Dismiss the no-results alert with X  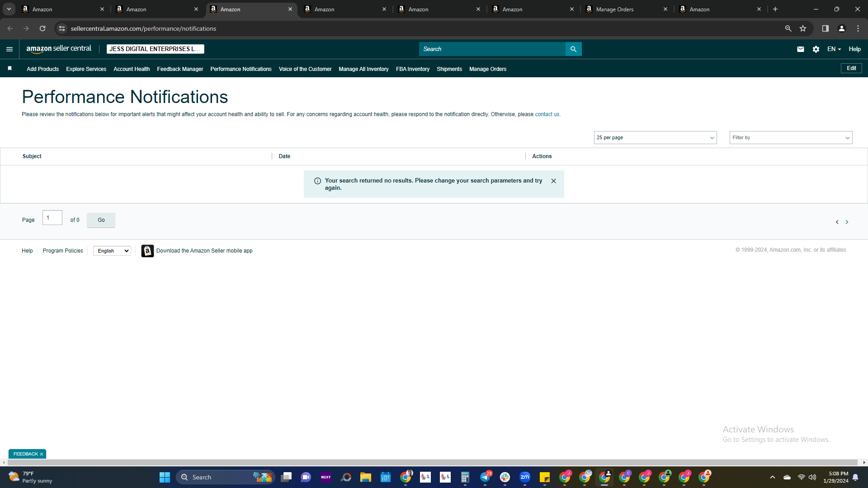[553, 181]
